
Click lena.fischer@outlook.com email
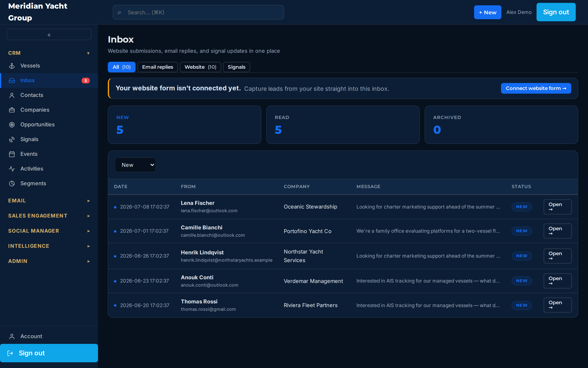click(209, 211)
